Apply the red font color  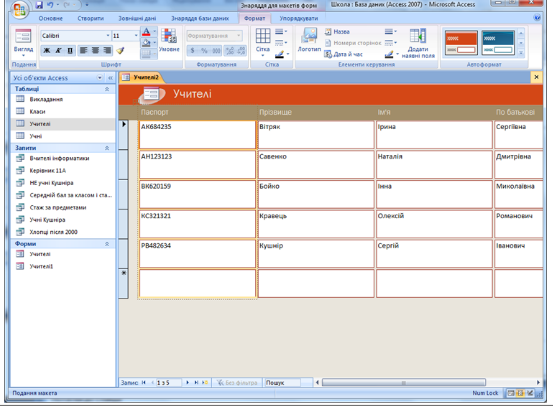click(146, 32)
